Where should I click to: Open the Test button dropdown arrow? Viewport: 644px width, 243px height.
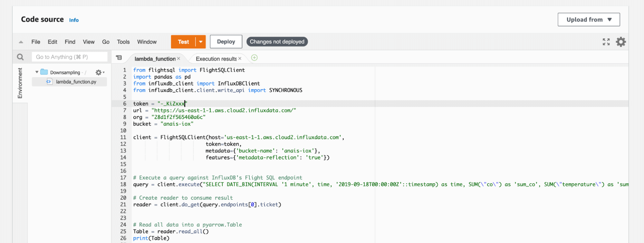tap(201, 42)
